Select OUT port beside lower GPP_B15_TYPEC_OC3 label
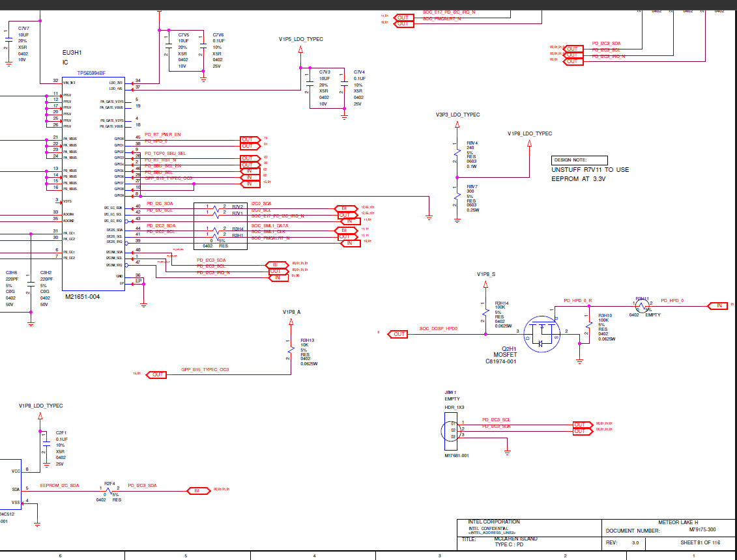 point(157,375)
